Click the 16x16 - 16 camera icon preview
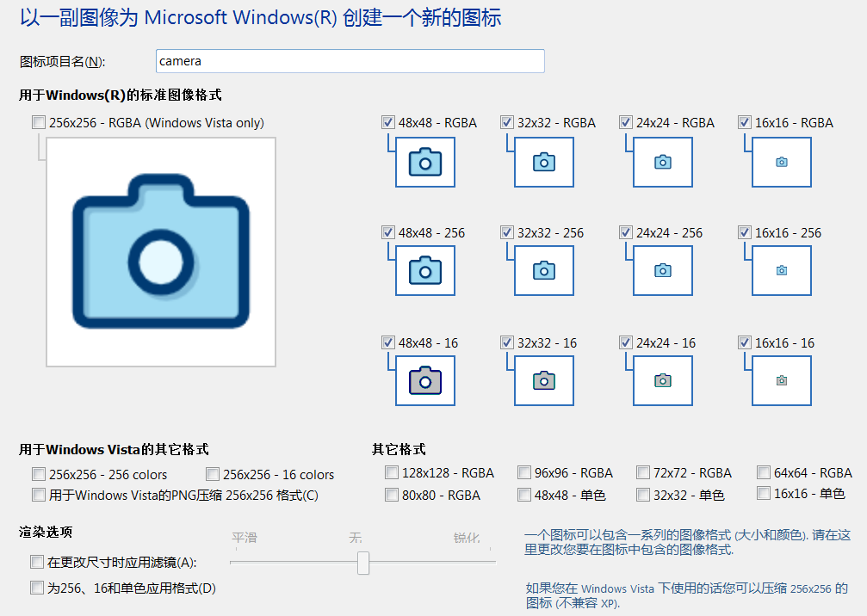 [x=781, y=380]
